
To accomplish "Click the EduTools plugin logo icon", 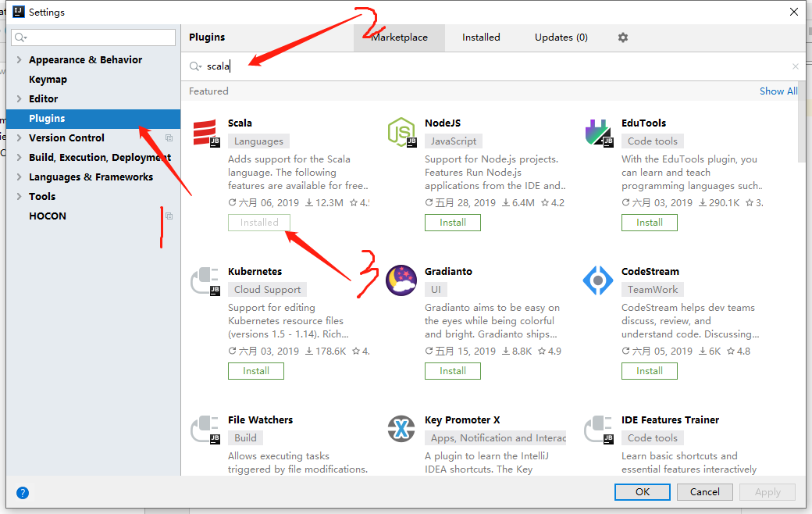I will pos(599,133).
